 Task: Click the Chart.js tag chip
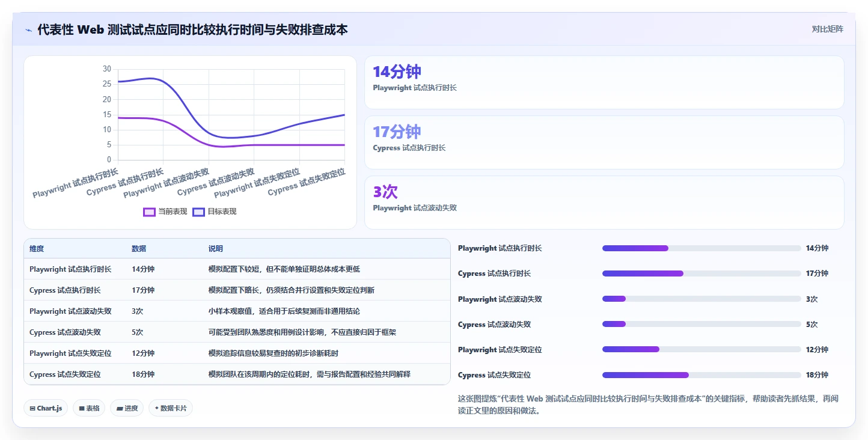[x=46, y=408]
